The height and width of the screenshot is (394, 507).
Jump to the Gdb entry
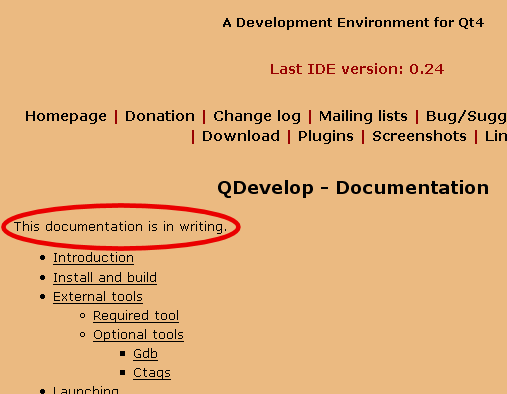tap(145, 354)
